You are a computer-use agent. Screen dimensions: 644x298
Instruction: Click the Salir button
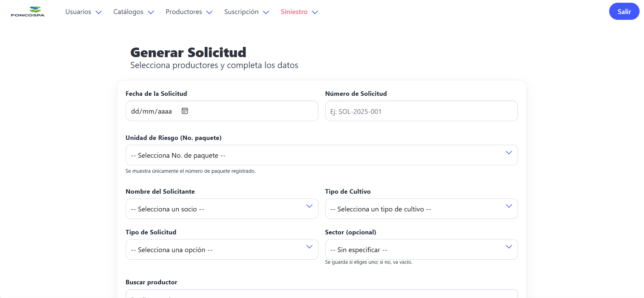(624, 11)
